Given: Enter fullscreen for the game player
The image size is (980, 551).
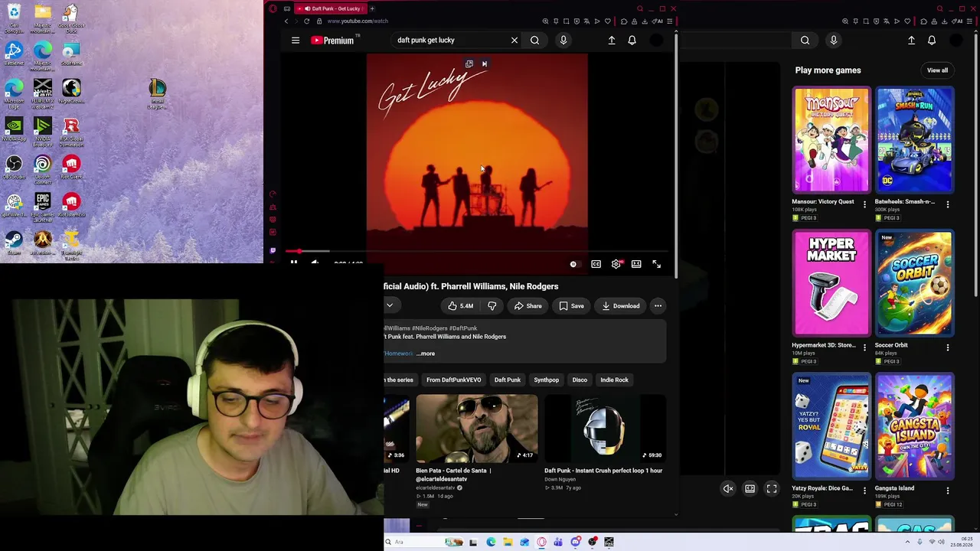Looking at the screenshot, I should pos(772,489).
